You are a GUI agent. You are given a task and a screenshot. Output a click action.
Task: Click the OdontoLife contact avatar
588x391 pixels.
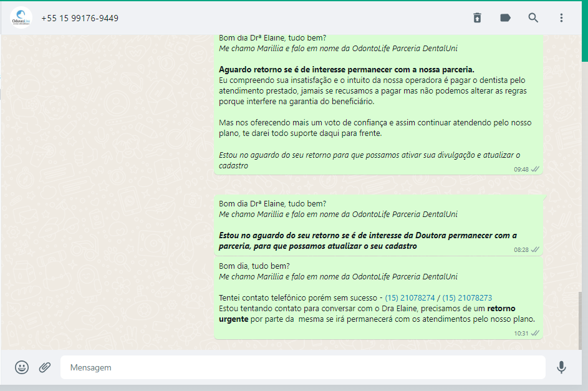tap(21, 18)
